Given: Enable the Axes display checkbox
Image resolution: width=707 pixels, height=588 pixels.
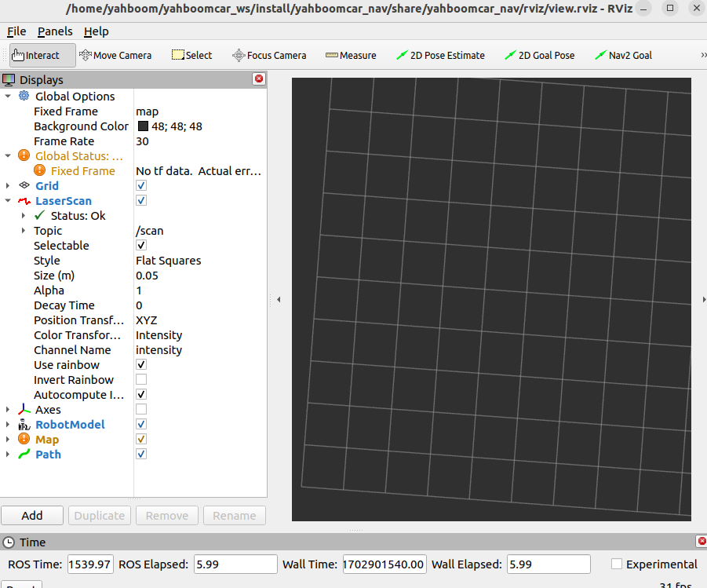Looking at the screenshot, I should [141, 409].
